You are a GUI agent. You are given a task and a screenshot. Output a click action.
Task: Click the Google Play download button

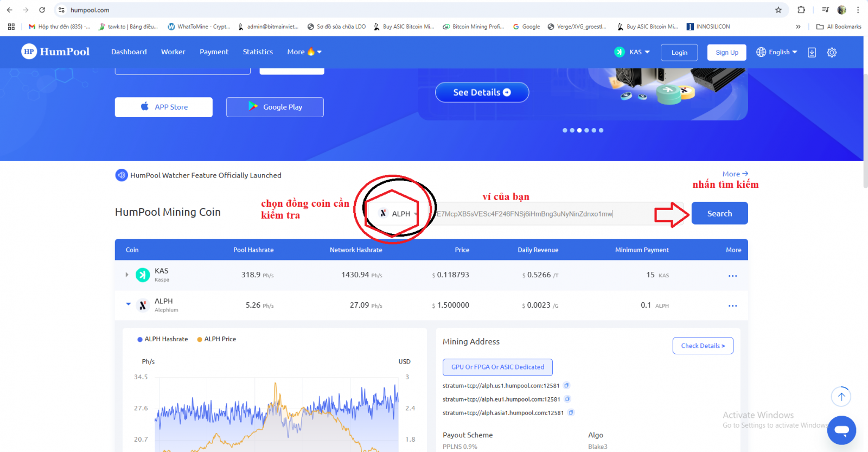point(275,107)
